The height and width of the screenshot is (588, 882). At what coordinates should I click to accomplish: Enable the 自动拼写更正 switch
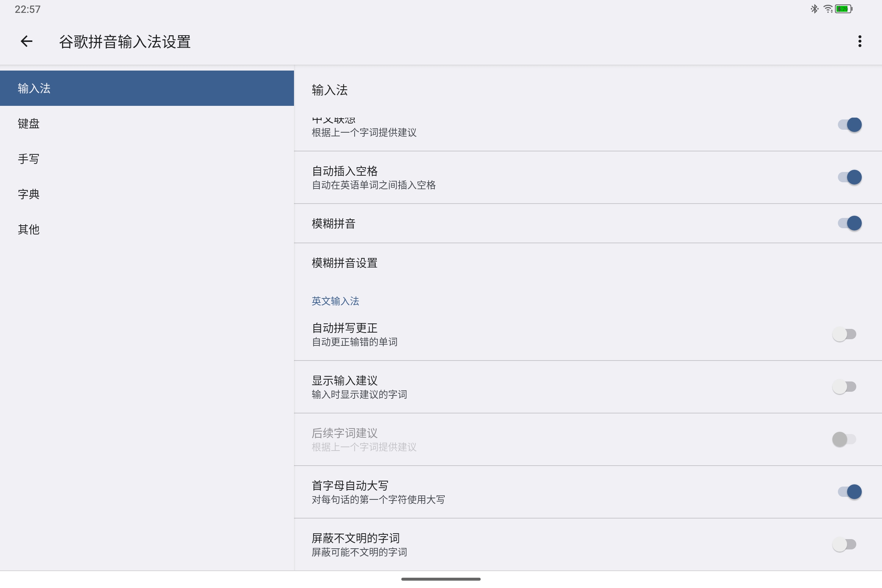pos(844,334)
